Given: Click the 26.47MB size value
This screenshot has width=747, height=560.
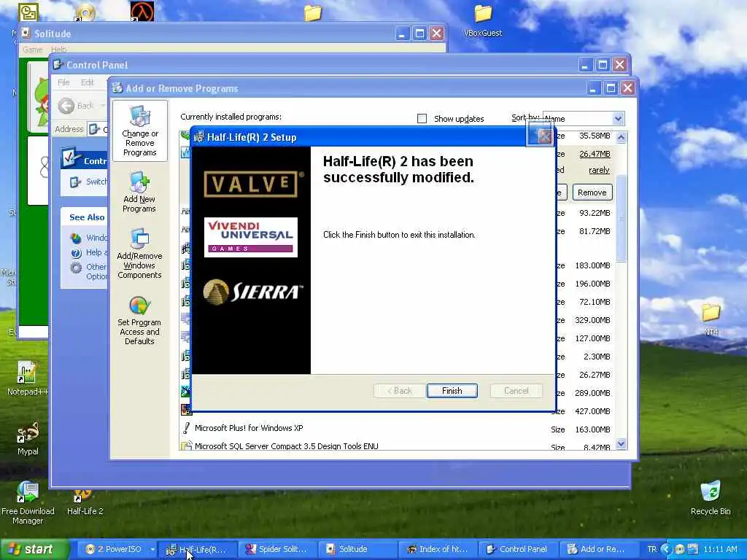Looking at the screenshot, I should click(595, 154).
